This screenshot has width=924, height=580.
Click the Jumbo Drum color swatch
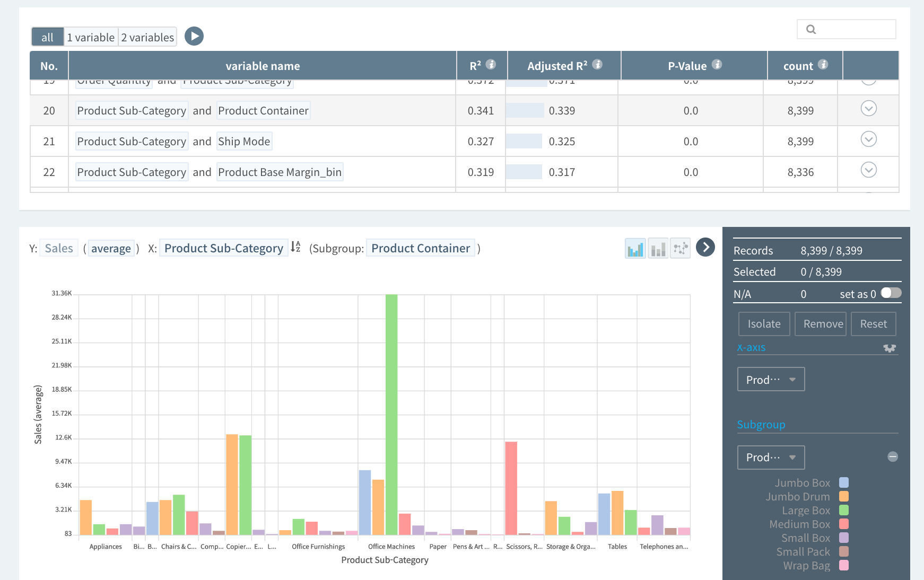pos(844,496)
